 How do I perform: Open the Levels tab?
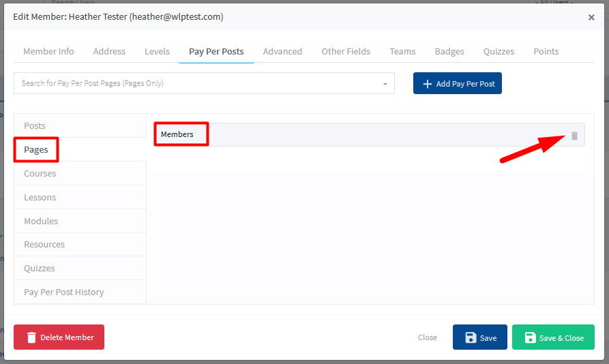tap(157, 52)
